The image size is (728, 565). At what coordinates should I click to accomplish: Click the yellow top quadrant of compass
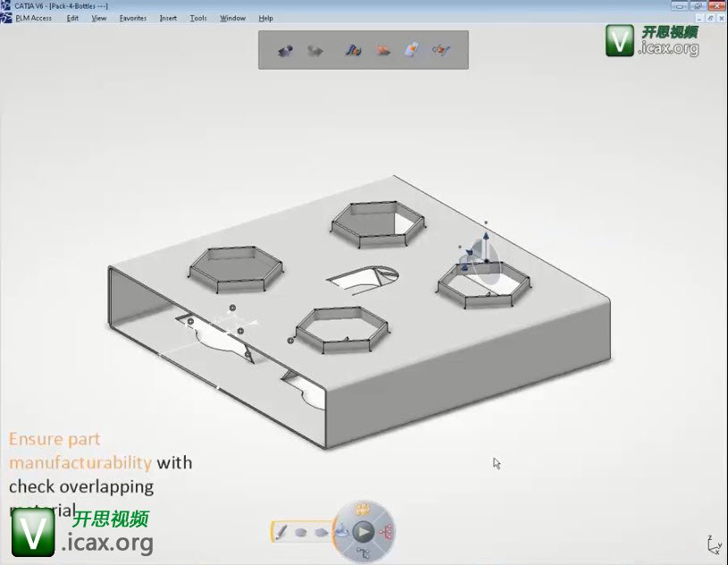coord(363,510)
